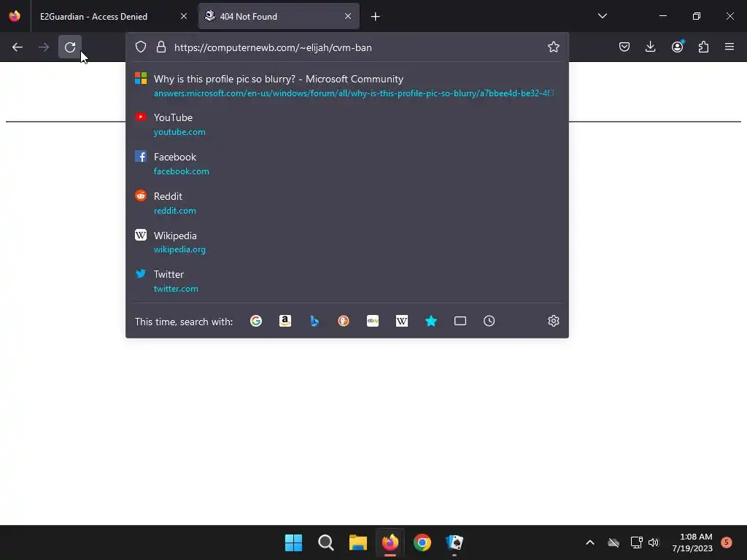Reload the current page
This screenshot has height=560, width=747.
tap(70, 47)
